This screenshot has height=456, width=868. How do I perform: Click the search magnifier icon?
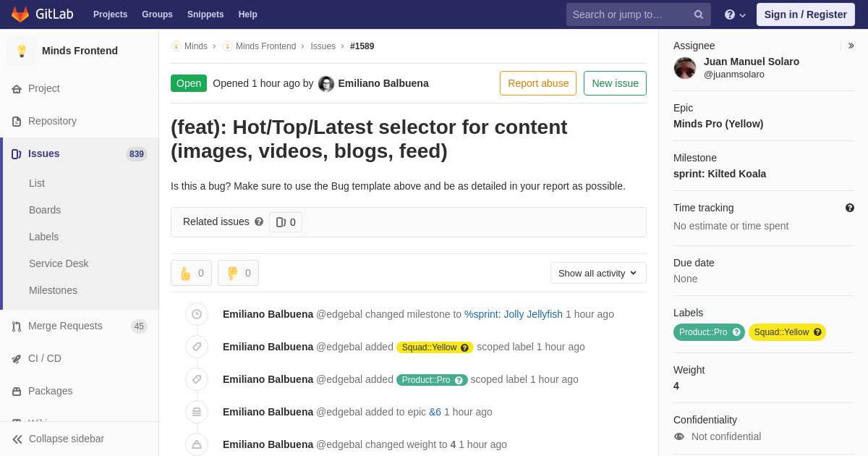(x=699, y=14)
